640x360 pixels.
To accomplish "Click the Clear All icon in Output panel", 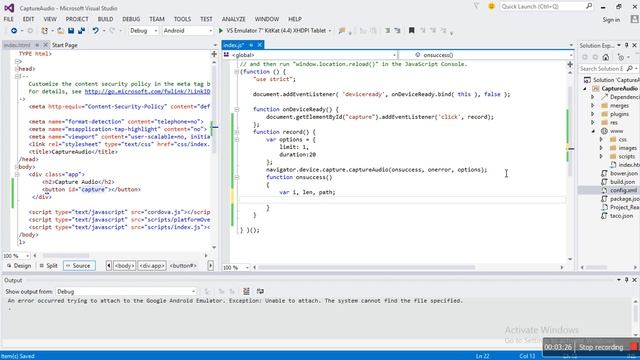I will 246,291.
